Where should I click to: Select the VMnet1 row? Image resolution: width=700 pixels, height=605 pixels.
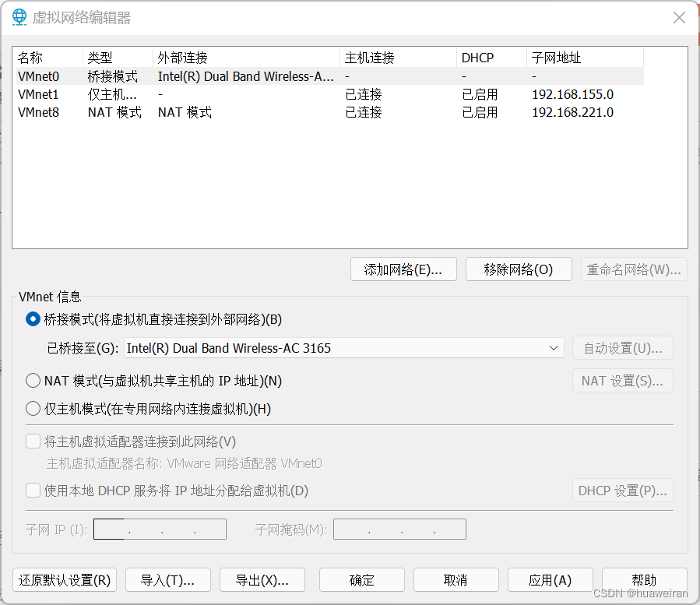(330, 94)
